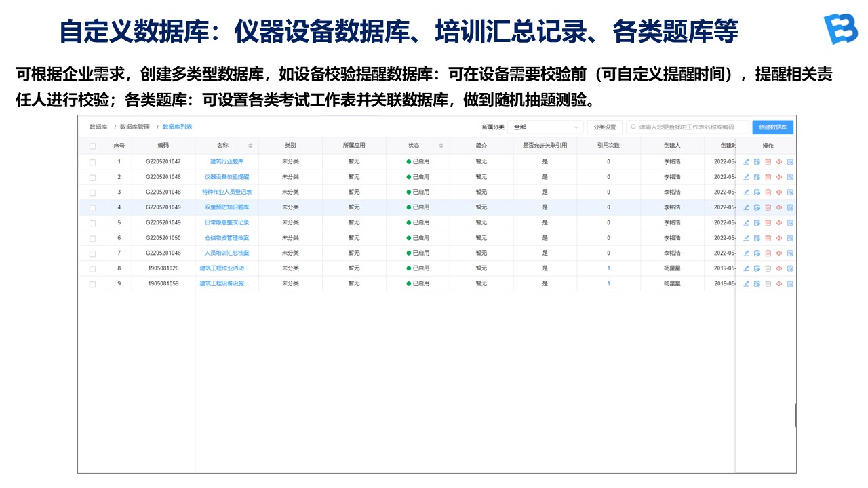This screenshot has height=488, width=868.
Task: Sort by the 名称 column sort arrows
Action: (x=250, y=146)
